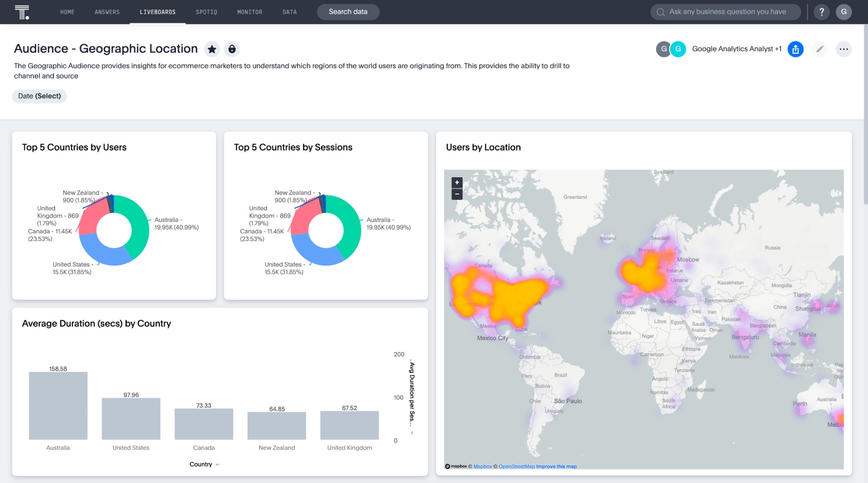Click the Australia bar in duration chart

[x=58, y=406]
